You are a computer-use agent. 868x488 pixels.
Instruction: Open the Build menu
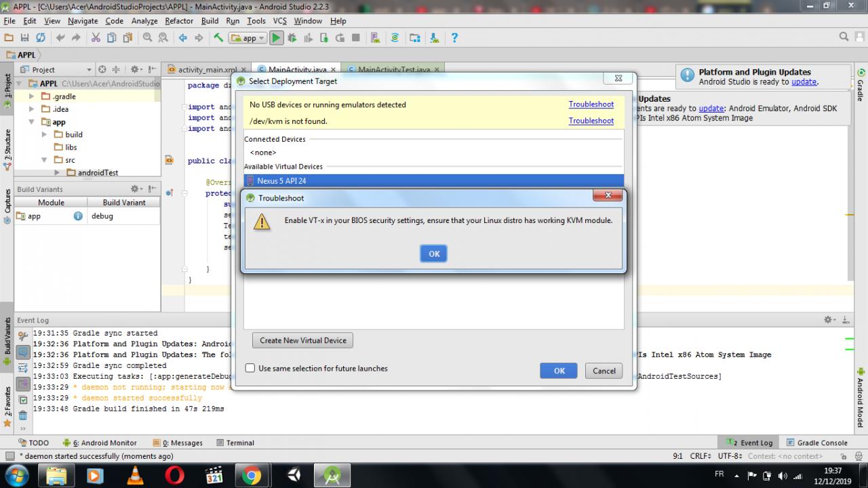coord(210,21)
